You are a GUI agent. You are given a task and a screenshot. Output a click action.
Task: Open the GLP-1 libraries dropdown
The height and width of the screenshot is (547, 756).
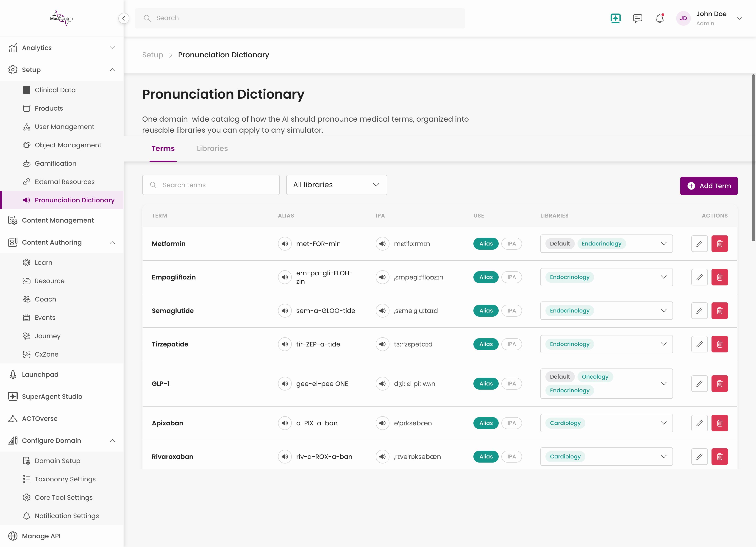click(x=606, y=384)
